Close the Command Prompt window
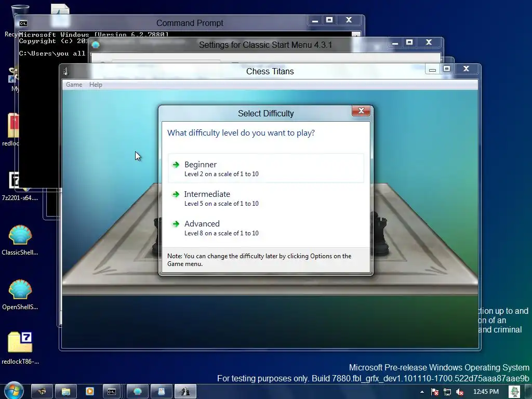 [x=349, y=20]
